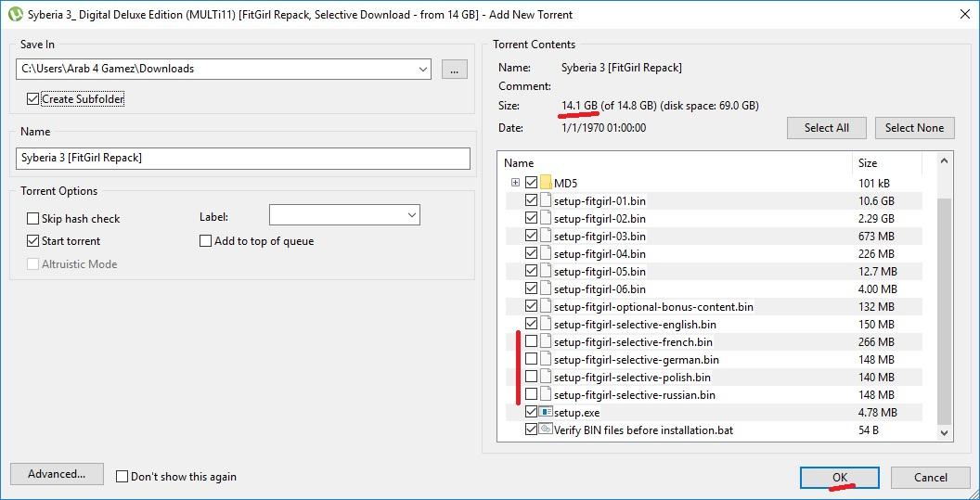Select setup-fitgirl-selective-english.bin file name

(635, 325)
